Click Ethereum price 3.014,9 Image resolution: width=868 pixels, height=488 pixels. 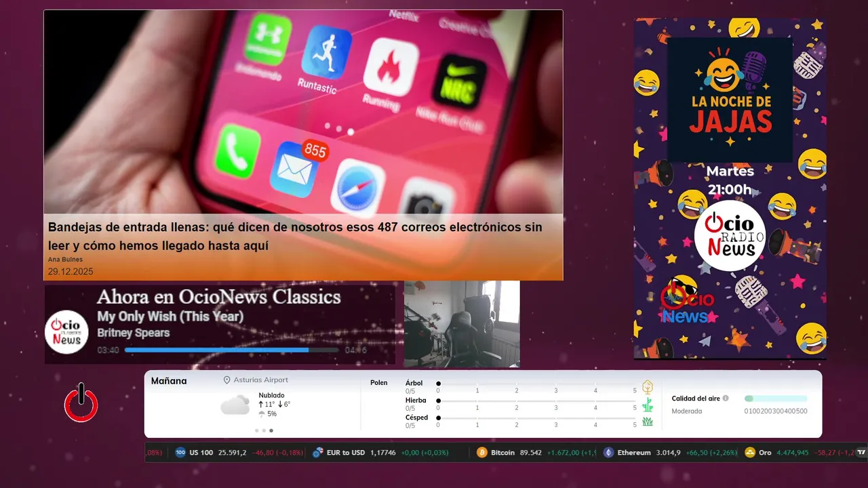[669, 452]
